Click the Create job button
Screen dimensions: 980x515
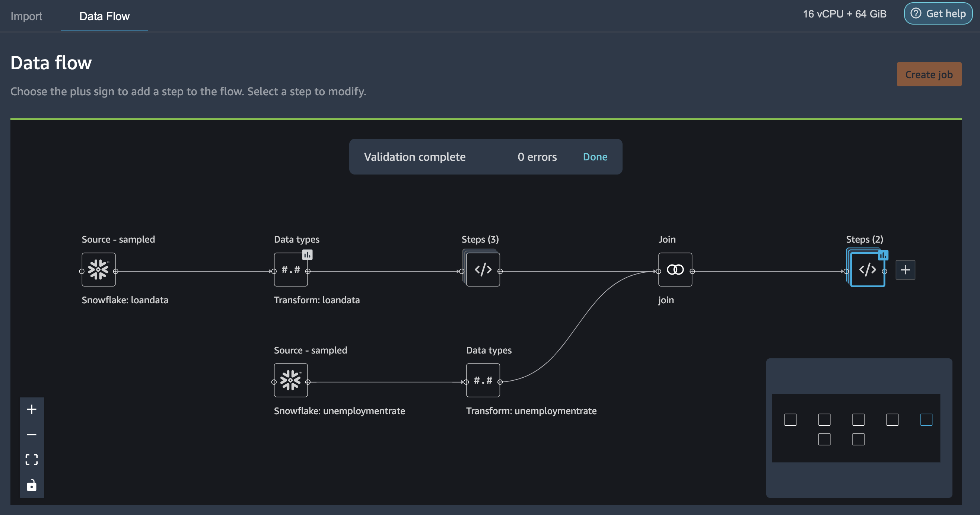[929, 74]
